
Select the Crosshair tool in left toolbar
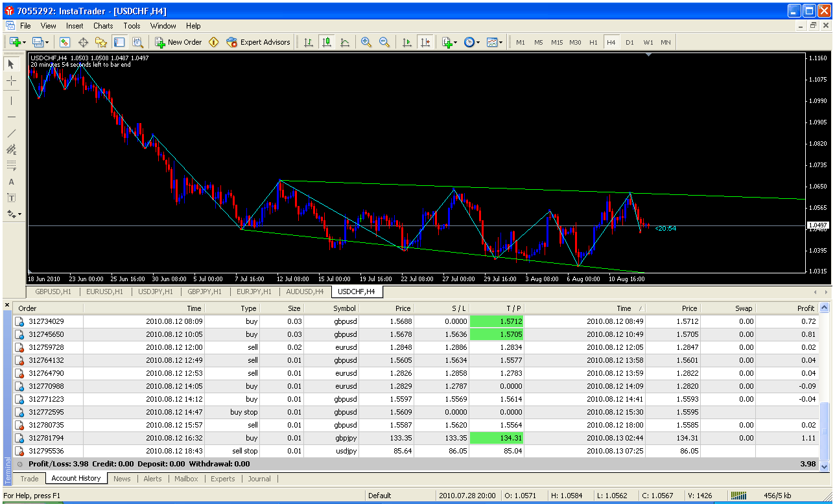(12, 80)
